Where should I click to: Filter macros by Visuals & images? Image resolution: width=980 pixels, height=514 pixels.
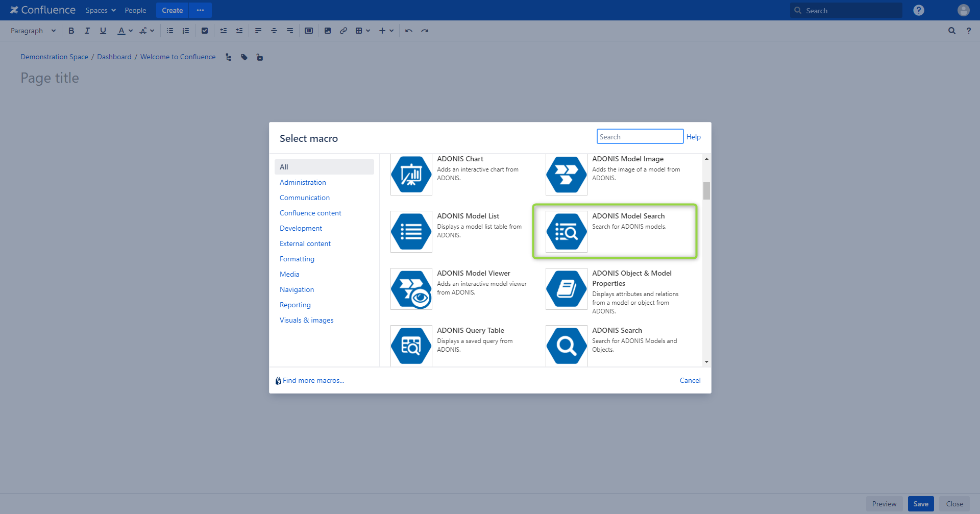point(306,320)
